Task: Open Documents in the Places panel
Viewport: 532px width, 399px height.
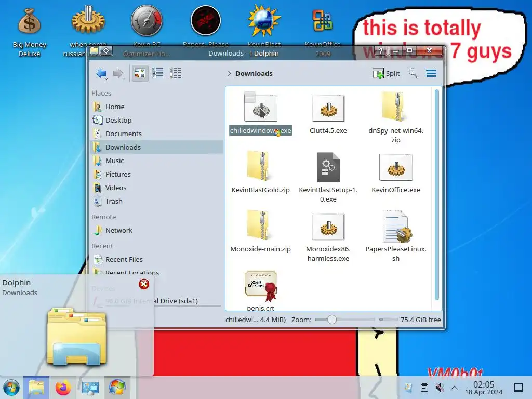Action: [x=157, y=134]
